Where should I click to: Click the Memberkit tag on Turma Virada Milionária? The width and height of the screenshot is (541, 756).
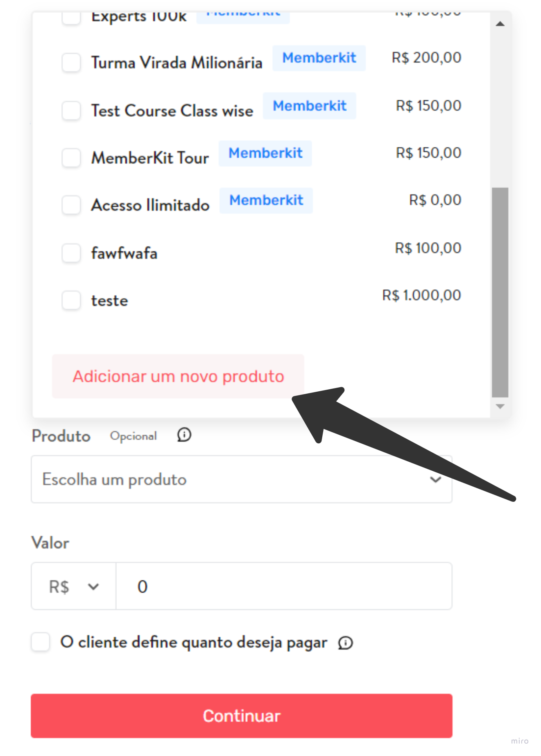pyautogui.click(x=319, y=58)
